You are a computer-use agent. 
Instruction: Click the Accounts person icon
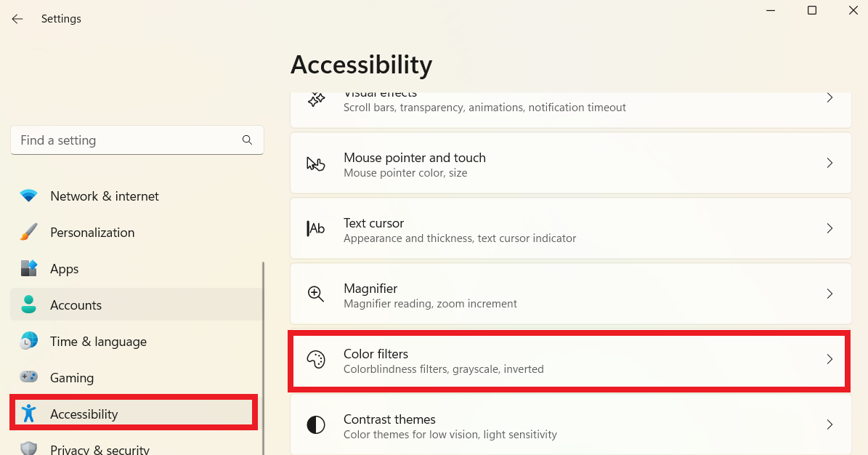coord(29,305)
